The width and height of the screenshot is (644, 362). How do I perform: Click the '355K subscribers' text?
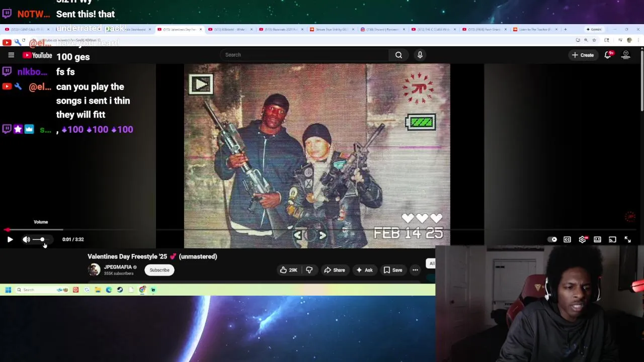119,274
